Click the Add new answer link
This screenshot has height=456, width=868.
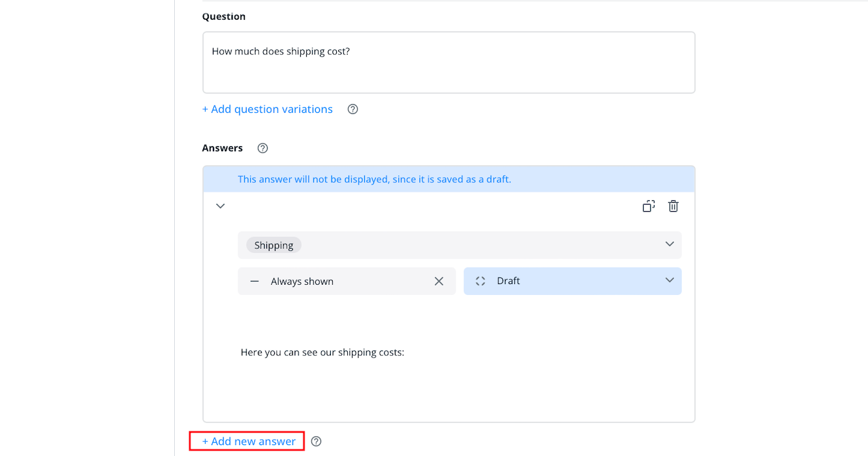[x=248, y=442]
